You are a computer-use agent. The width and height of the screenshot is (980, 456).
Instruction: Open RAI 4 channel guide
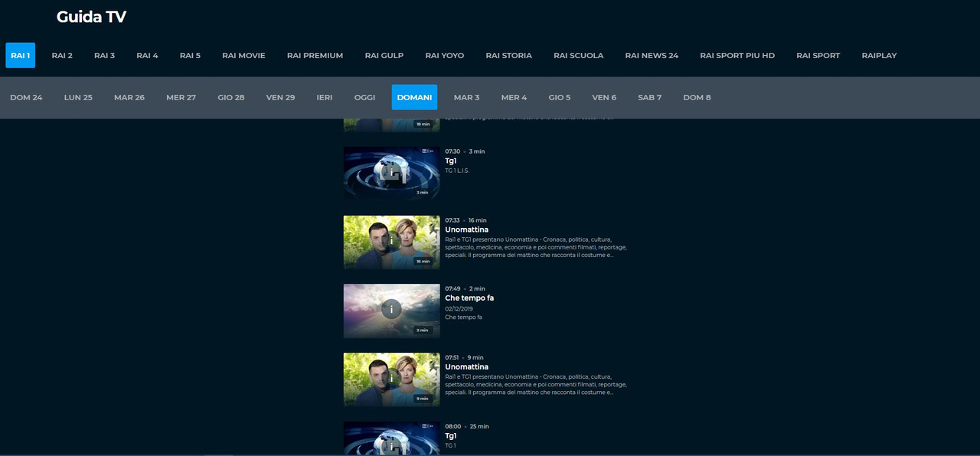pyautogui.click(x=147, y=55)
